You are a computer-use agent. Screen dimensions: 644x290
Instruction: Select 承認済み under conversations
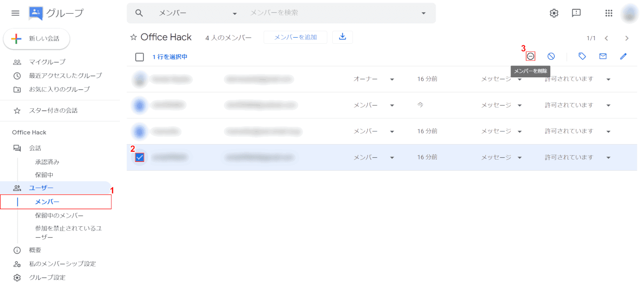coord(47,162)
